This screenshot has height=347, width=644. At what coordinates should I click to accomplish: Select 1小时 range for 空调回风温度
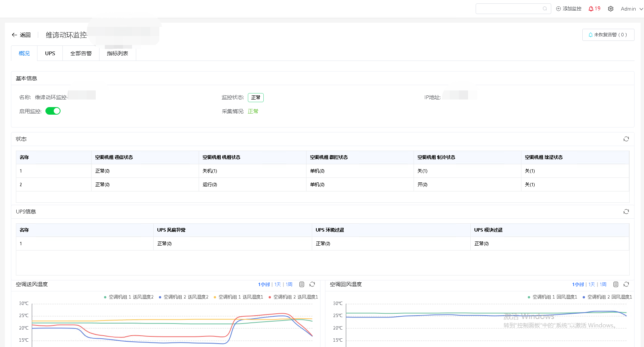click(578, 285)
